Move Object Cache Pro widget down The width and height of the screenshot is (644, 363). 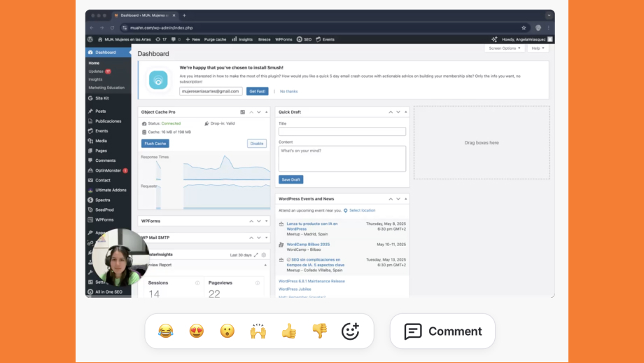coord(259,112)
